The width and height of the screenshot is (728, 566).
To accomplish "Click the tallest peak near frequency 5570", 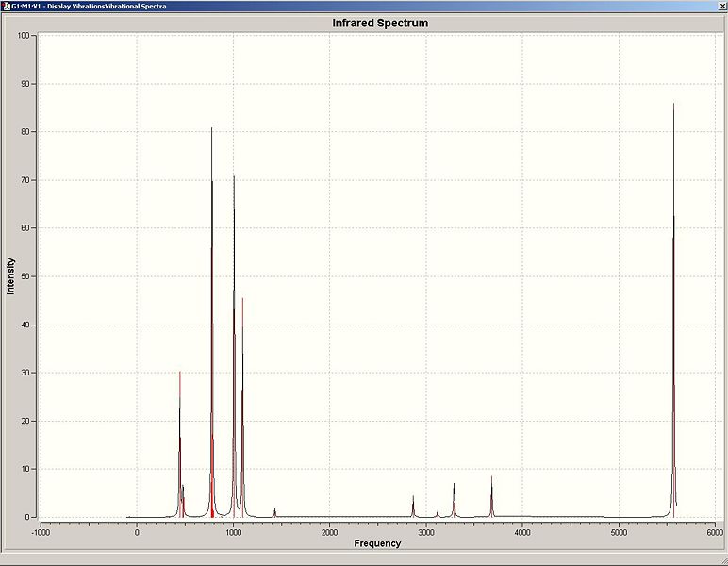I will click(673, 310).
